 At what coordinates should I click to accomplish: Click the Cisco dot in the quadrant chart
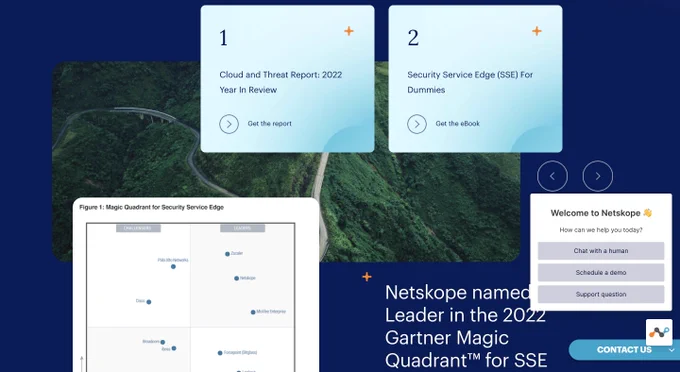click(x=149, y=302)
